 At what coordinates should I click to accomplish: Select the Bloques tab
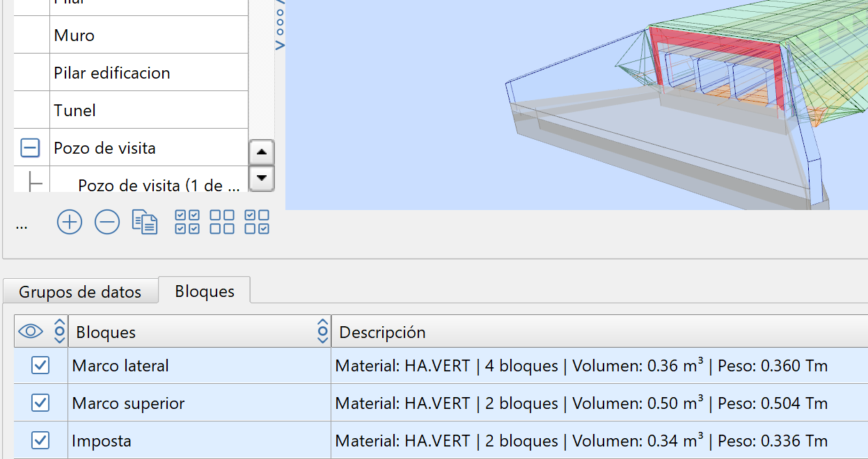point(205,291)
